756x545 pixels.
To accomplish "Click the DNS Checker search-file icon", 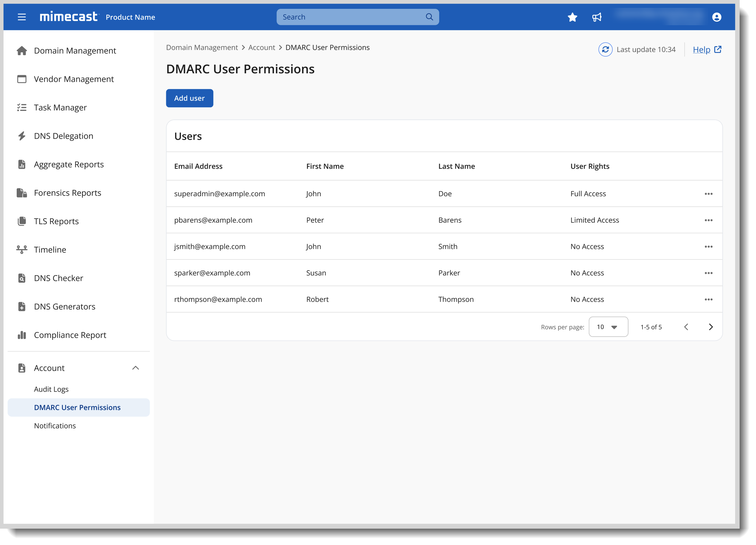I will (x=22, y=278).
